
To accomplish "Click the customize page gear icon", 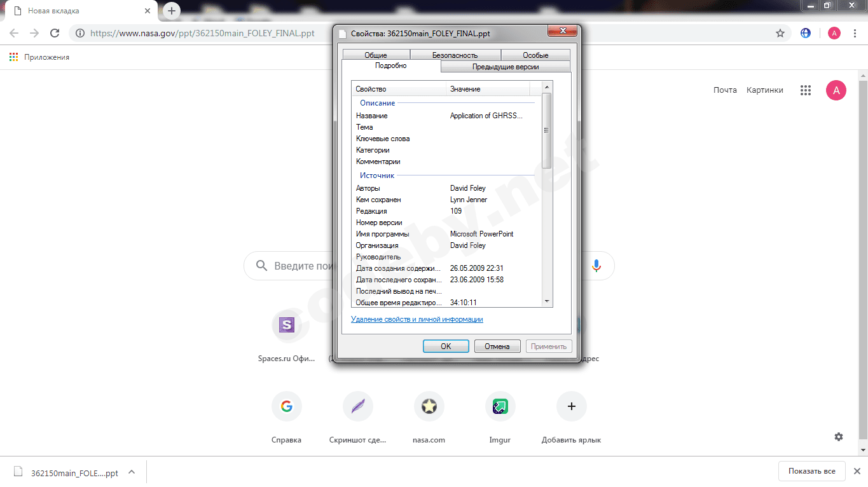I will (x=839, y=437).
